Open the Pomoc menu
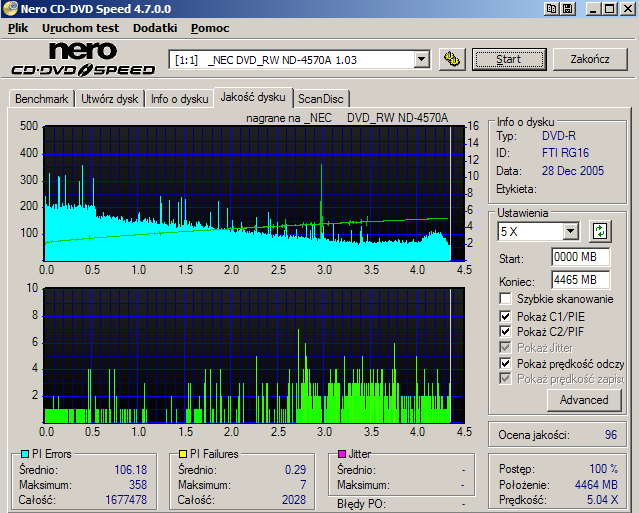This screenshot has height=513, width=639. 210,28
